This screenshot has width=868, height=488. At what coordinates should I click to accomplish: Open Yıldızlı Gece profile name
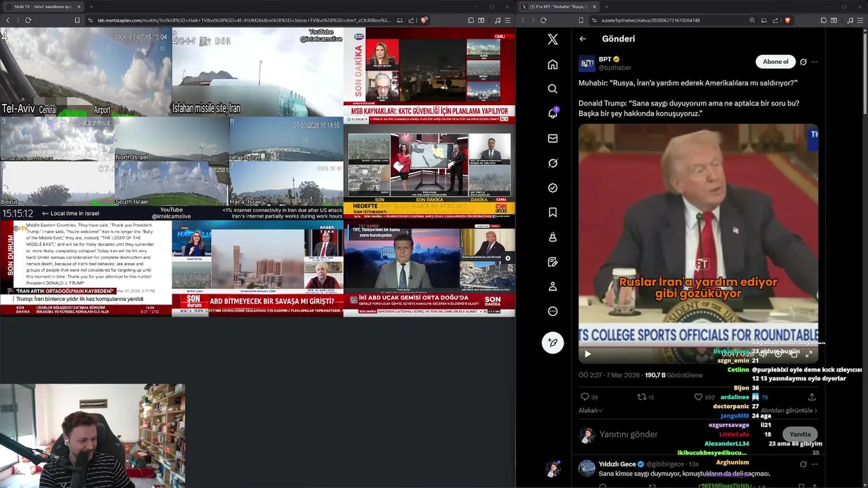click(x=617, y=464)
